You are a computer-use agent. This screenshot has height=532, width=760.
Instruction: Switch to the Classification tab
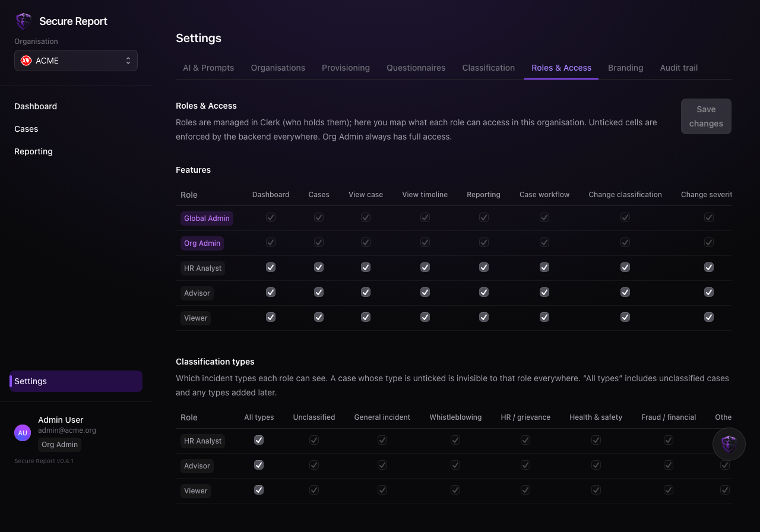[488, 68]
